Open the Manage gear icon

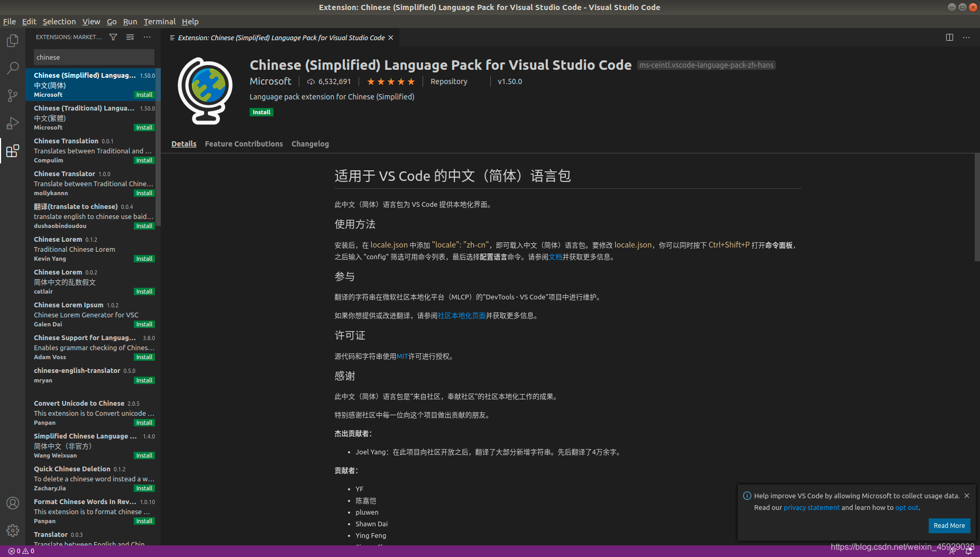(13, 531)
